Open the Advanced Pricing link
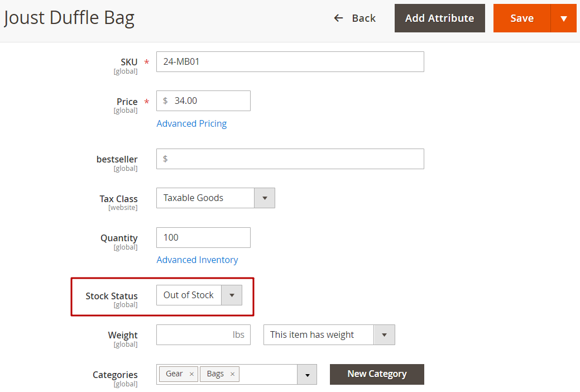Image resolution: width=580 pixels, height=392 pixels. (191, 123)
